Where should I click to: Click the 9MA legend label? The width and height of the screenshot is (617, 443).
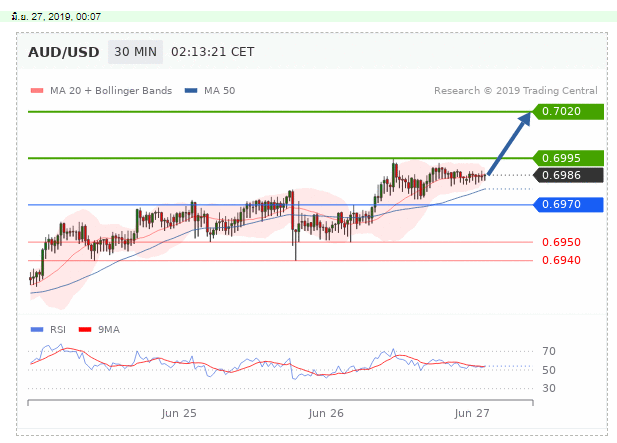pyautogui.click(x=109, y=330)
